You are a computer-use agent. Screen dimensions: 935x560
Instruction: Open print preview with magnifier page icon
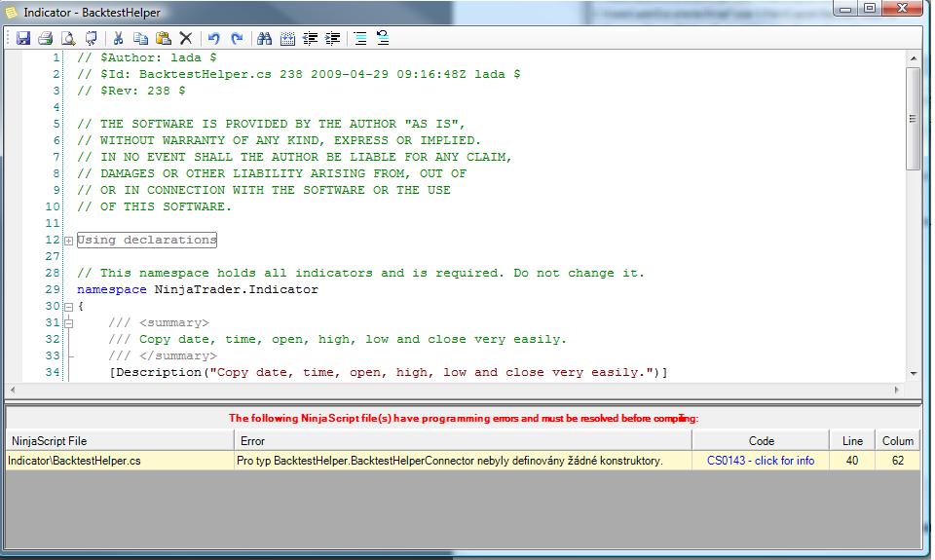point(68,38)
